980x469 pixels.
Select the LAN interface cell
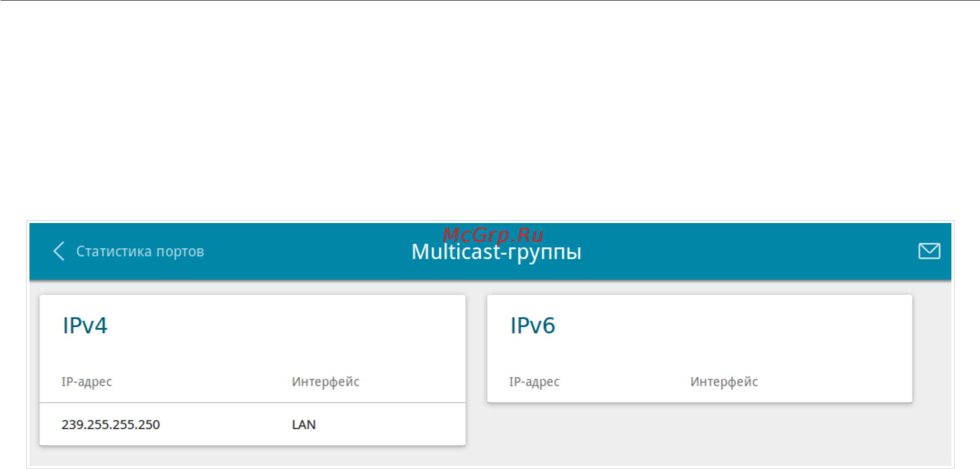pyautogui.click(x=304, y=425)
